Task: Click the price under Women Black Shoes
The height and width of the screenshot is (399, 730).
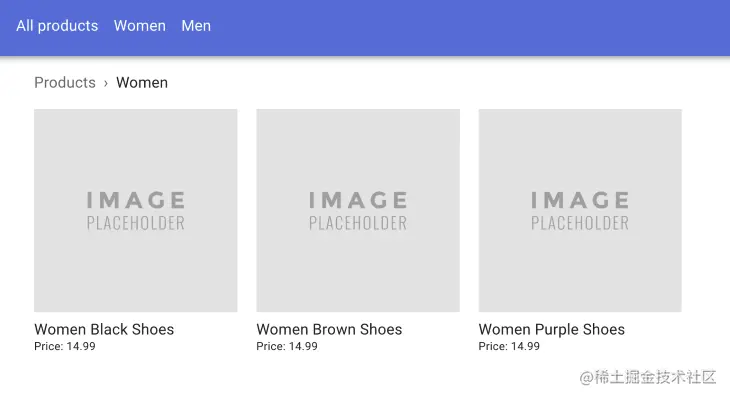Action: 65,346
